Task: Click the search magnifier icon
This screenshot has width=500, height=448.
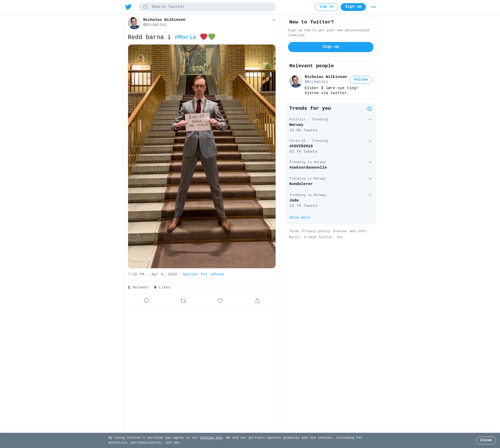Action: pyautogui.click(x=145, y=7)
